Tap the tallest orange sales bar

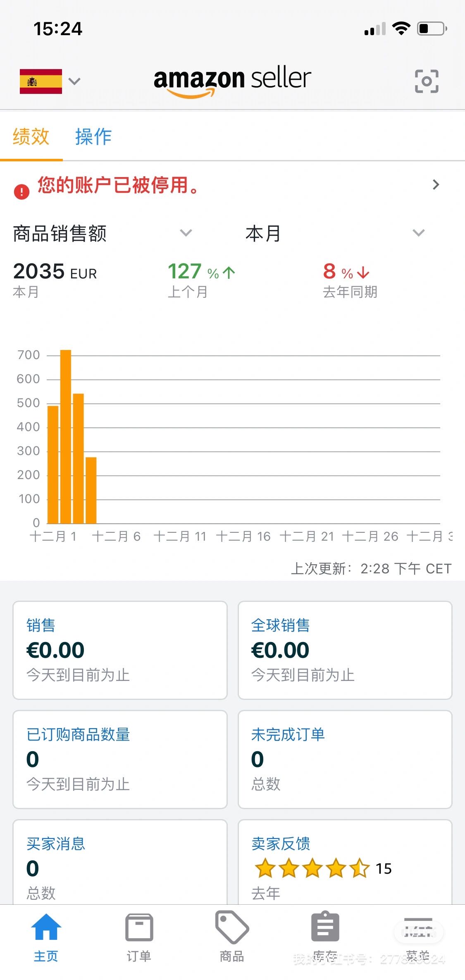pyautogui.click(x=66, y=436)
